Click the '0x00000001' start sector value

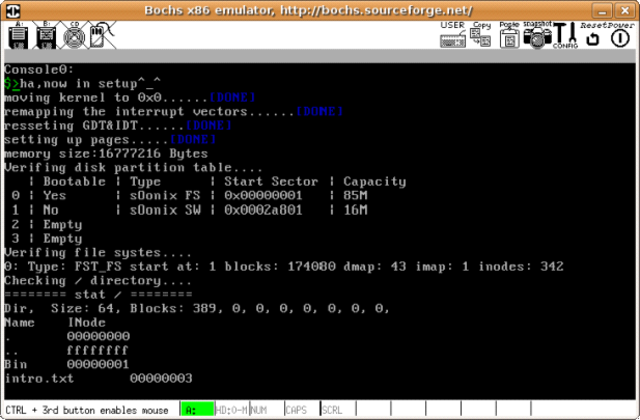pos(263,195)
